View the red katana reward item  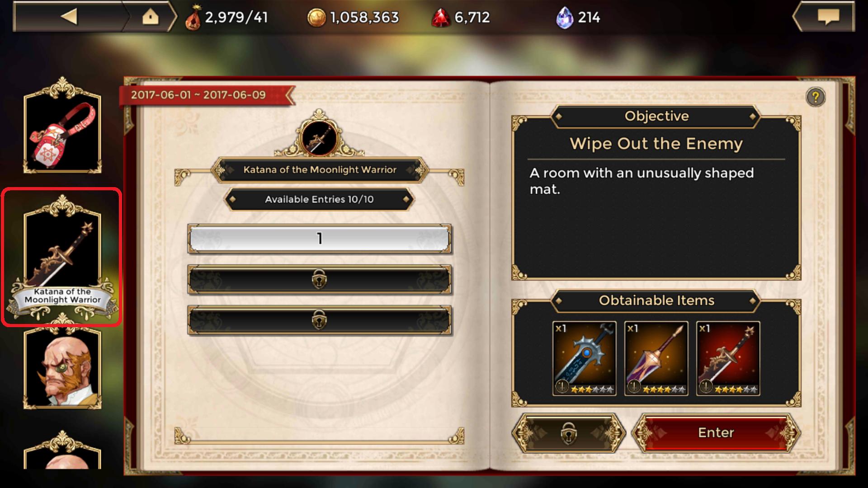click(x=728, y=358)
